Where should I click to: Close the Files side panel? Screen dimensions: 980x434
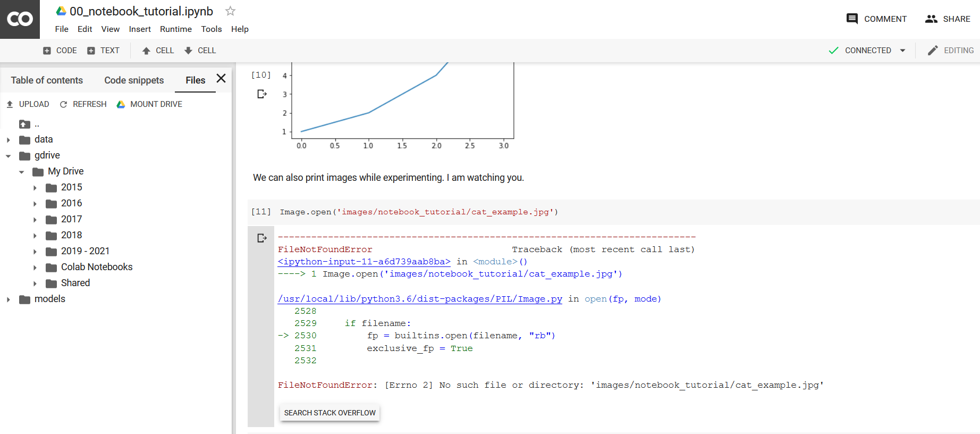point(221,79)
